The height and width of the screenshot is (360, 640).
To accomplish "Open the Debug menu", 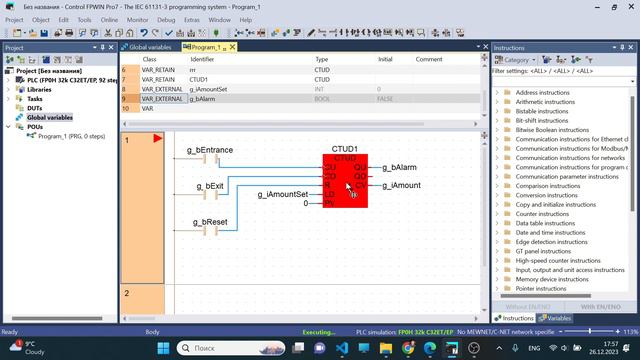I will click(166, 20).
